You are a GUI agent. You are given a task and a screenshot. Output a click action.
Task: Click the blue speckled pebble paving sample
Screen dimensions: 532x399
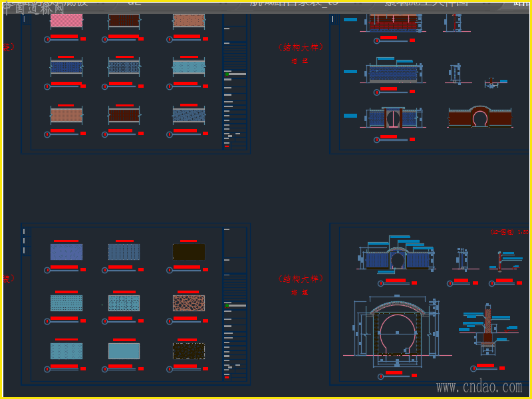tap(188, 115)
